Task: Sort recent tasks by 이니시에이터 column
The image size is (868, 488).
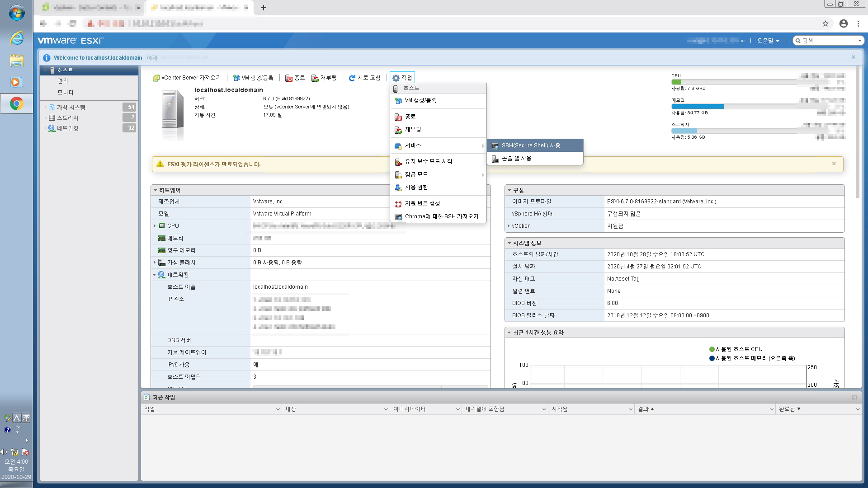Action: click(426, 409)
